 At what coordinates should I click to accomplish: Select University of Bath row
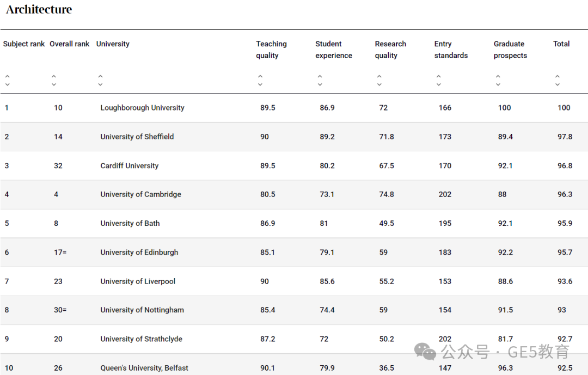click(x=294, y=224)
